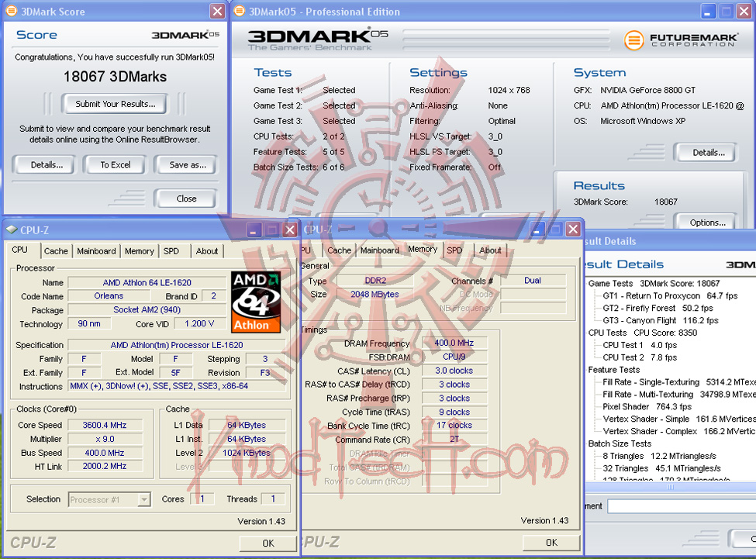Select Feature Tests tree node

click(x=614, y=370)
